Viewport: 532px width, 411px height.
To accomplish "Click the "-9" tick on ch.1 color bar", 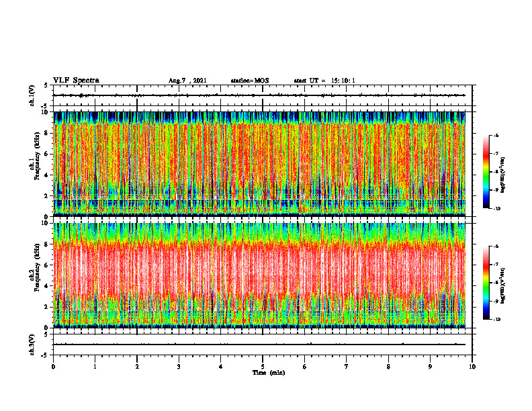I will coord(496,190).
